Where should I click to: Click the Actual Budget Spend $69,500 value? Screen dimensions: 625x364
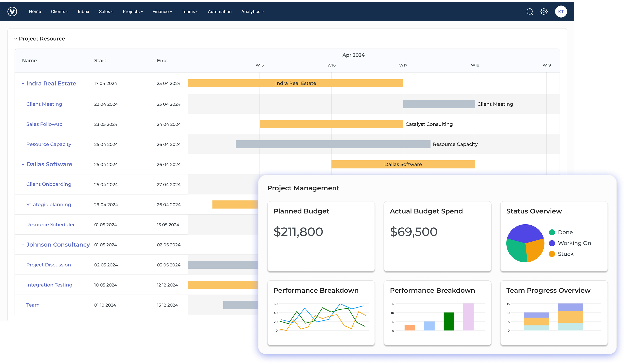[x=414, y=232]
